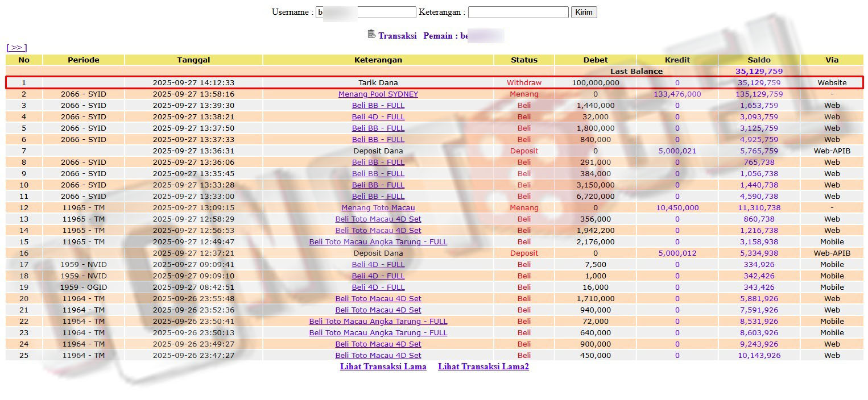Select the Tarik Dana withdraw row

378,82
